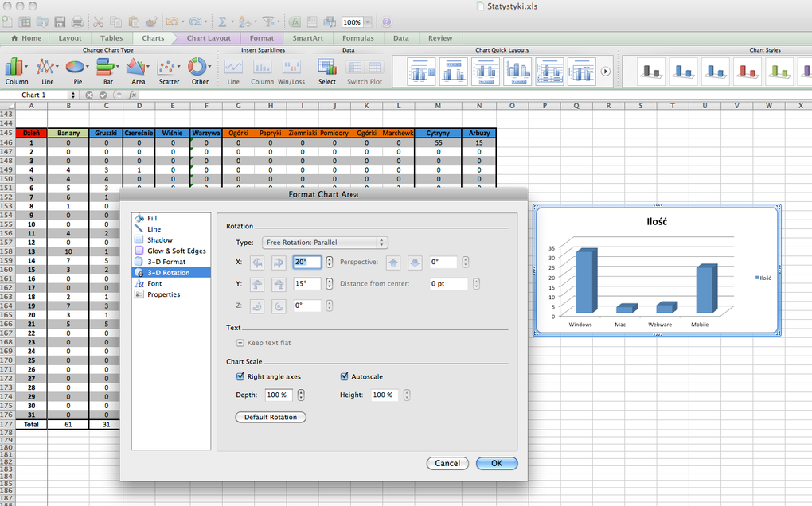Open the rotation Type dropdown

pos(325,242)
